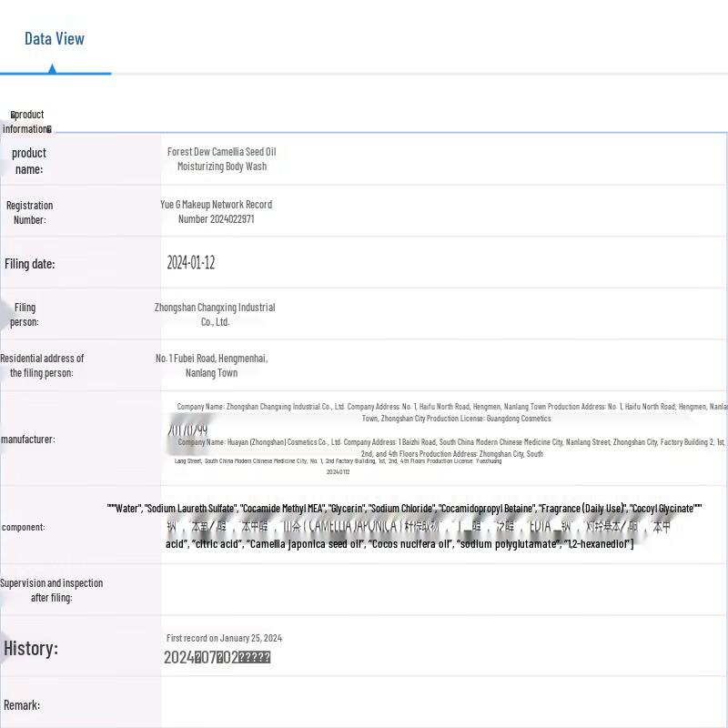
Task: Select the 2024-01-12 filing date value
Action: coord(190,263)
